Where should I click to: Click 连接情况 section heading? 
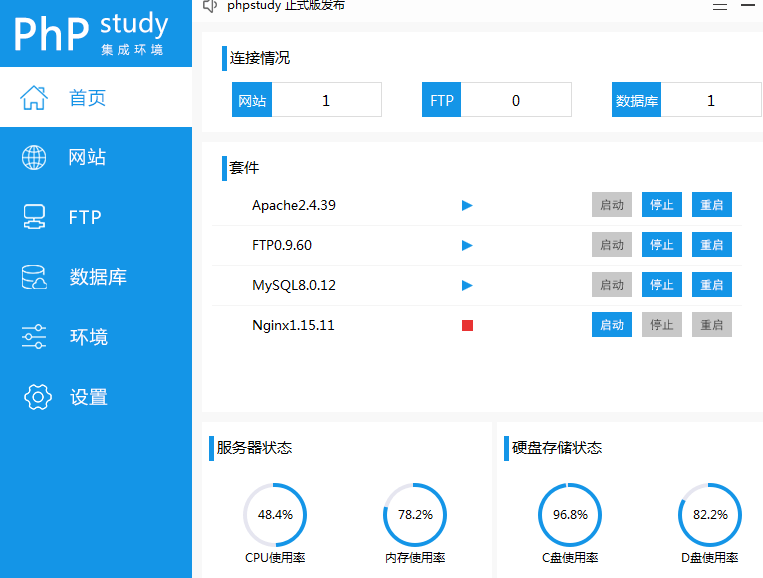(x=260, y=58)
